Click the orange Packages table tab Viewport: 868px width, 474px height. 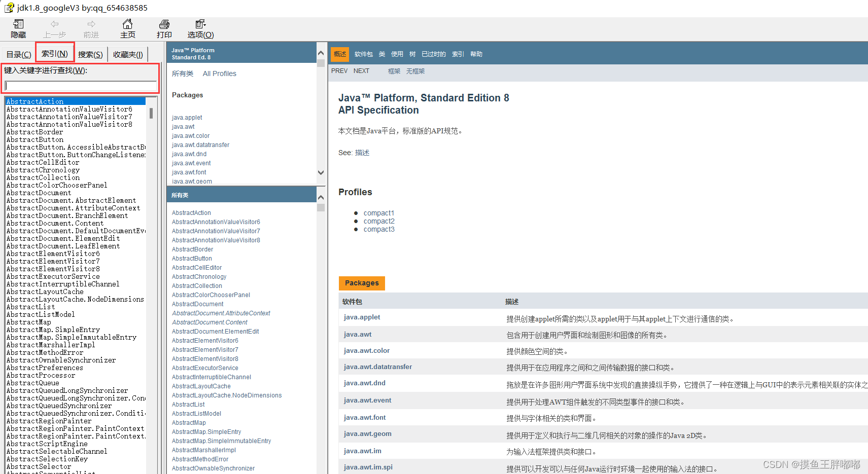tap(362, 283)
